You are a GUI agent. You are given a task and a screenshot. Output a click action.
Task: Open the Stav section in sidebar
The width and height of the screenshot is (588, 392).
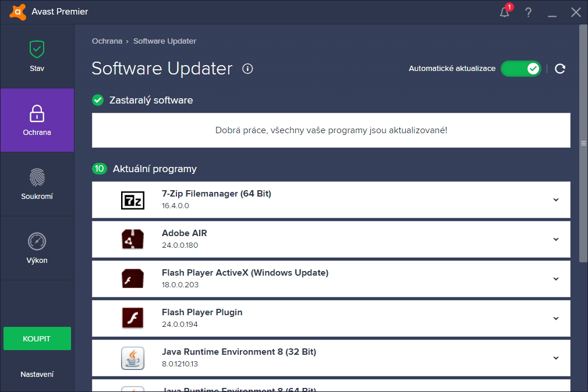click(x=37, y=56)
